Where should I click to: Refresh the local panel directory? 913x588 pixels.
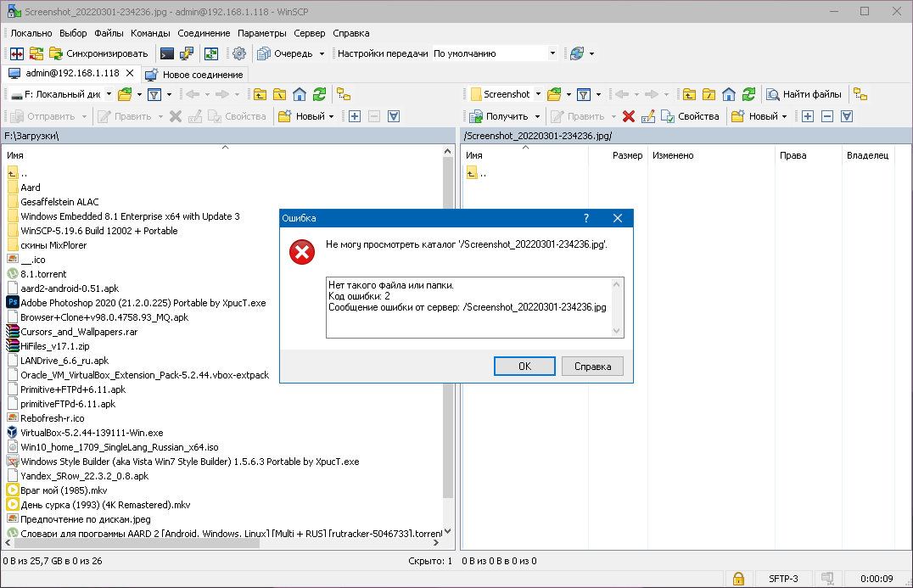(319, 94)
